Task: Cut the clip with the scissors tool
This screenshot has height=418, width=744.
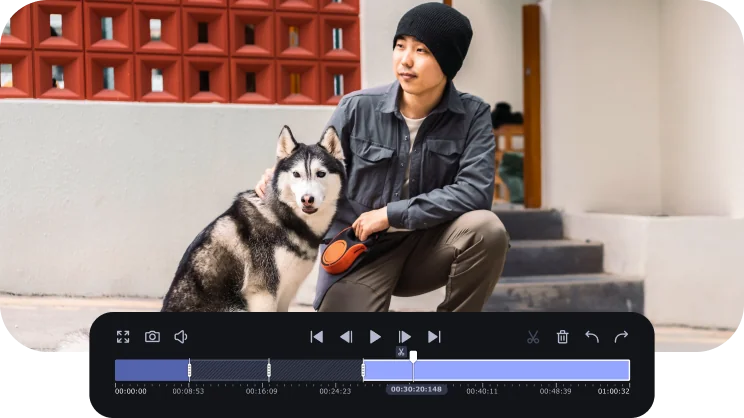Action: 533,337
